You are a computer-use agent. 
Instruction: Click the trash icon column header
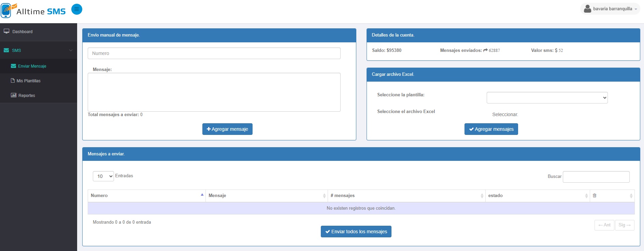[595, 196]
